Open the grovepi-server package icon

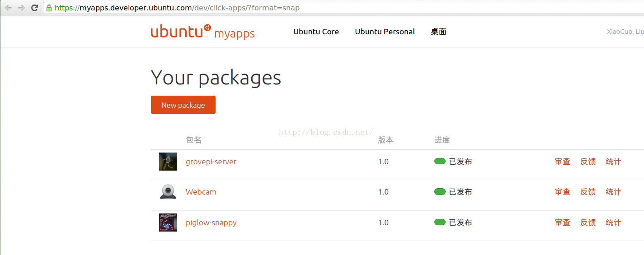(x=168, y=162)
